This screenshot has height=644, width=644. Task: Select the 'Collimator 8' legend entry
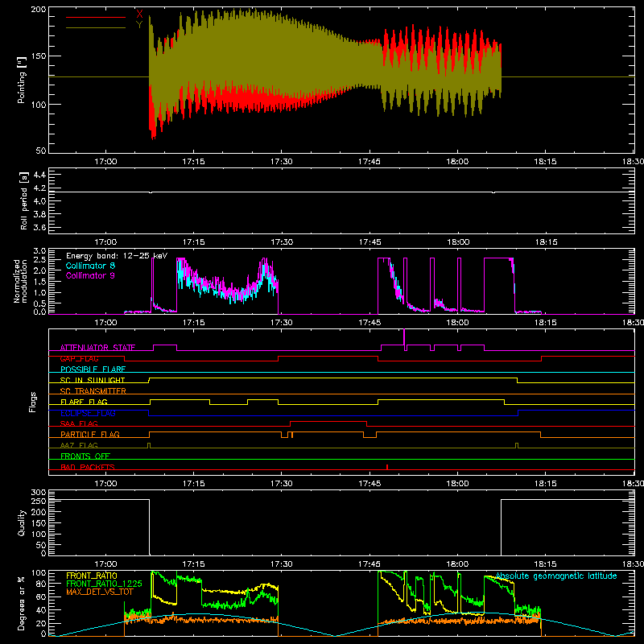coord(90,266)
